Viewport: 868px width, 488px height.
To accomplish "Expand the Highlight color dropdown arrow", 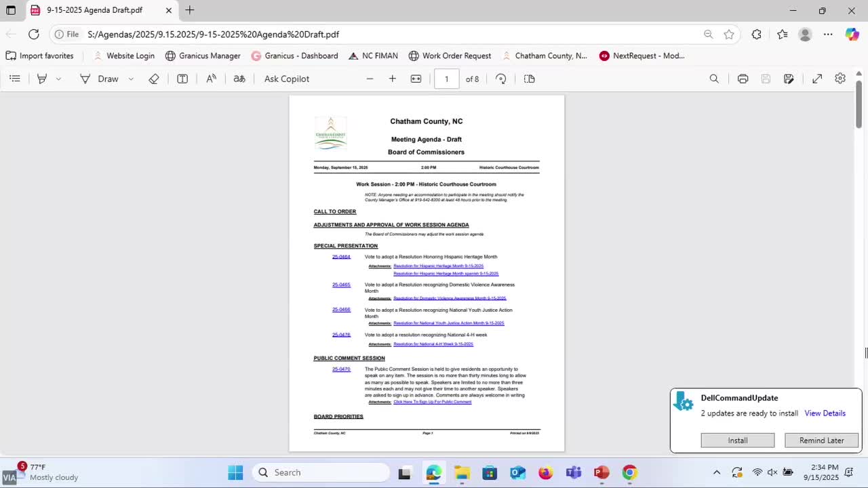I will tap(58, 79).
